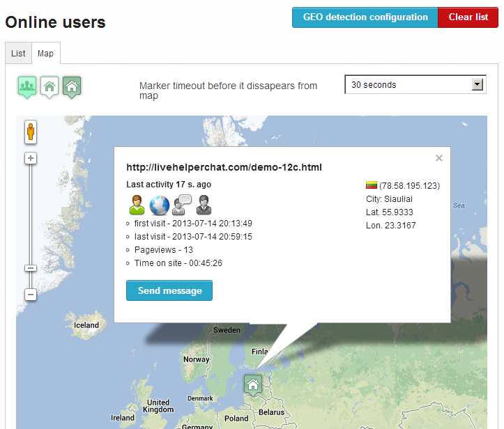Image resolution: width=504 pixels, height=429 pixels.
Task: Click the Poland label on the map
Action: (236, 419)
